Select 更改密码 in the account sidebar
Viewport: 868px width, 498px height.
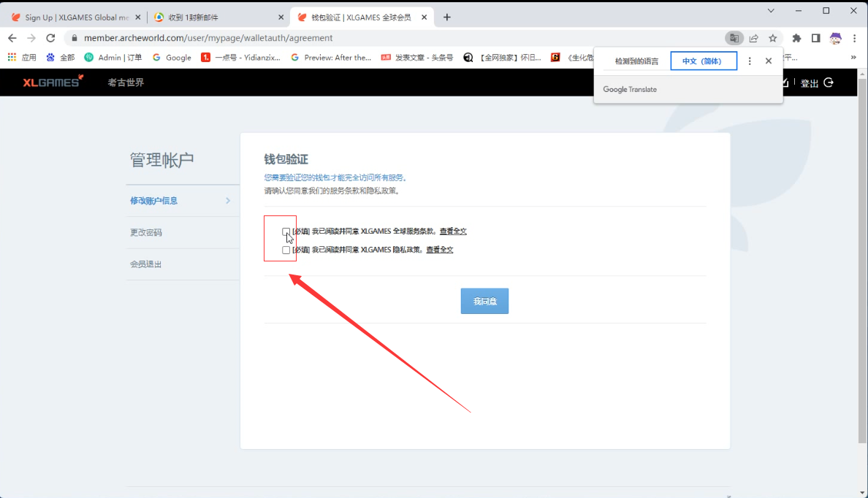coord(146,232)
